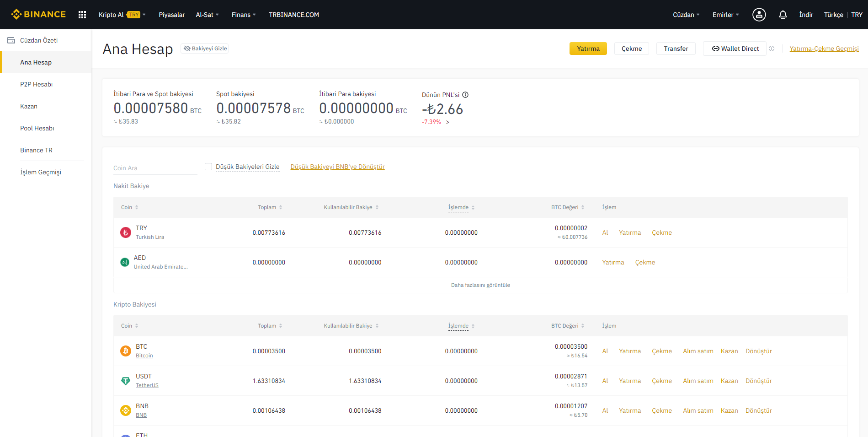Open the TetherUS name link
Viewport: 868px width, 437px height.
click(x=147, y=385)
